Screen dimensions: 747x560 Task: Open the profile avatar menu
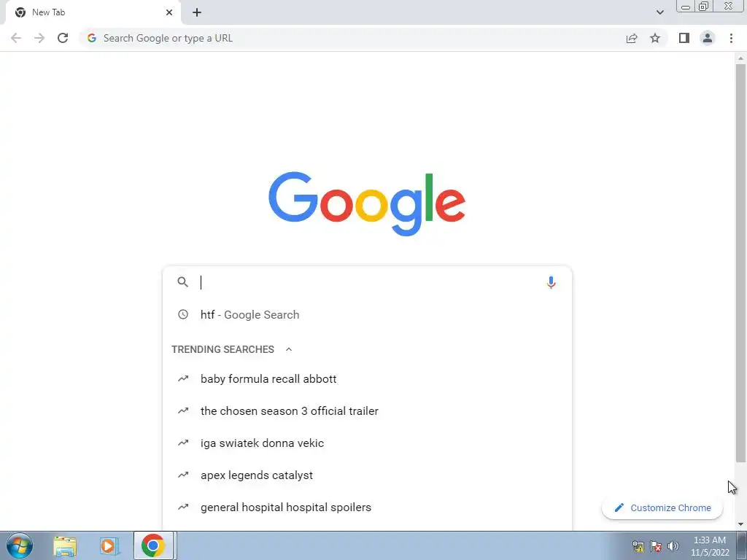point(708,38)
